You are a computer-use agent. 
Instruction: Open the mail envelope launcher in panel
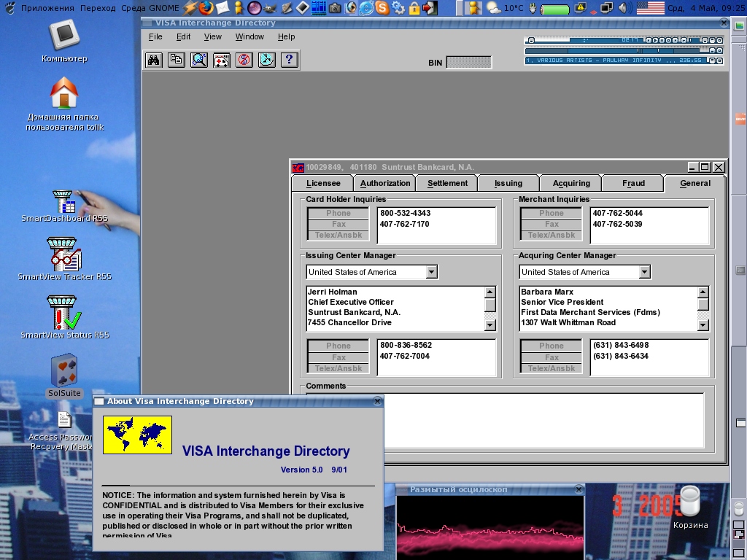click(x=222, y=8)
